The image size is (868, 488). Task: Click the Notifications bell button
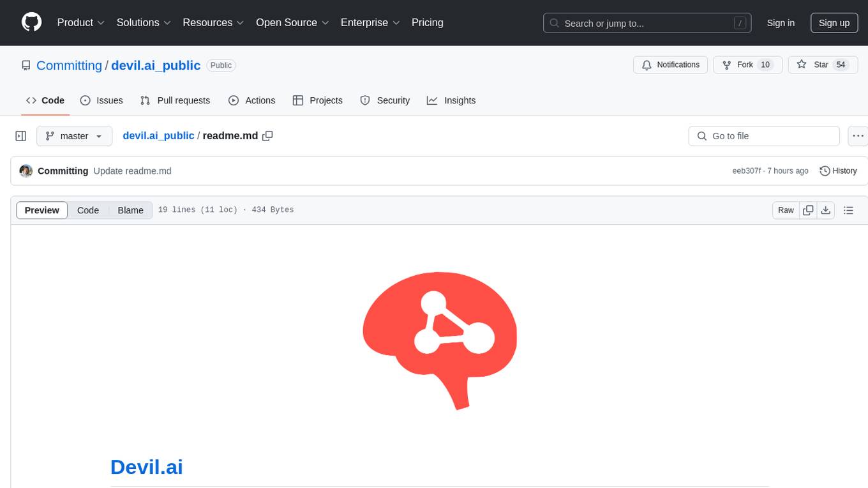671,65
